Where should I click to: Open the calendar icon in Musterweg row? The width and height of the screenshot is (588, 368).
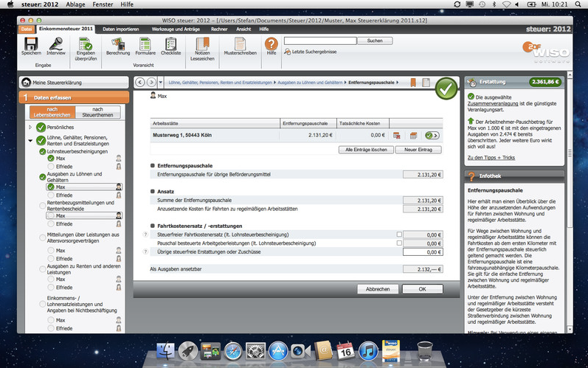point(413,135)
